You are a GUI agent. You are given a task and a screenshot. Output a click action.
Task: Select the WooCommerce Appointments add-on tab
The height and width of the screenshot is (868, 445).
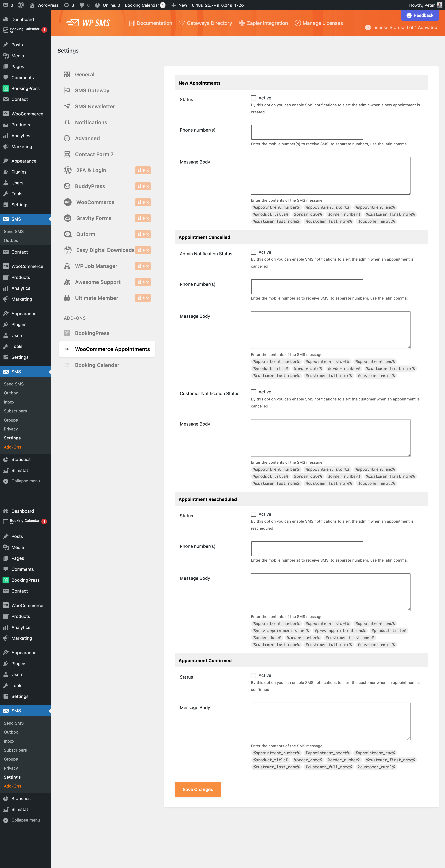(107, 349)
